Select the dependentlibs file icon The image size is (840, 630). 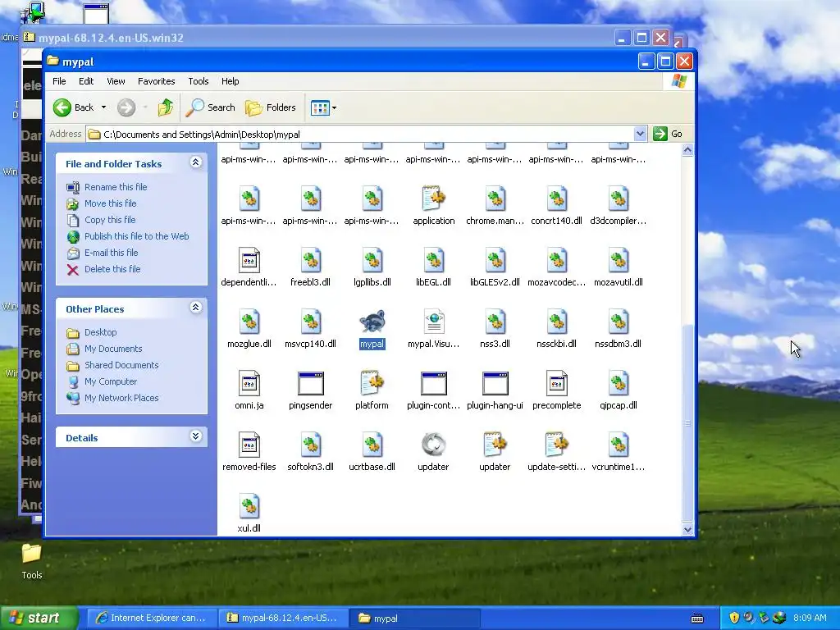click(x=249, y=260)
